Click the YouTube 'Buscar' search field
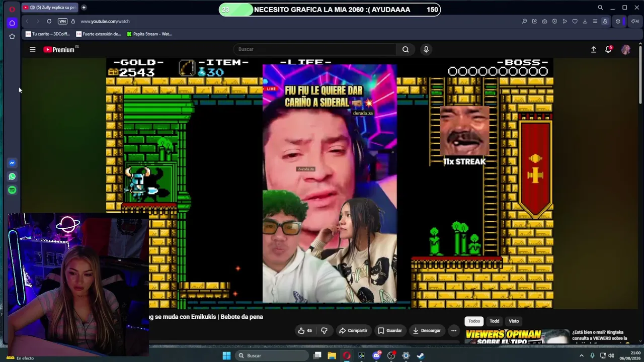Viewport: 644px width, 362px height. [315, 49]
